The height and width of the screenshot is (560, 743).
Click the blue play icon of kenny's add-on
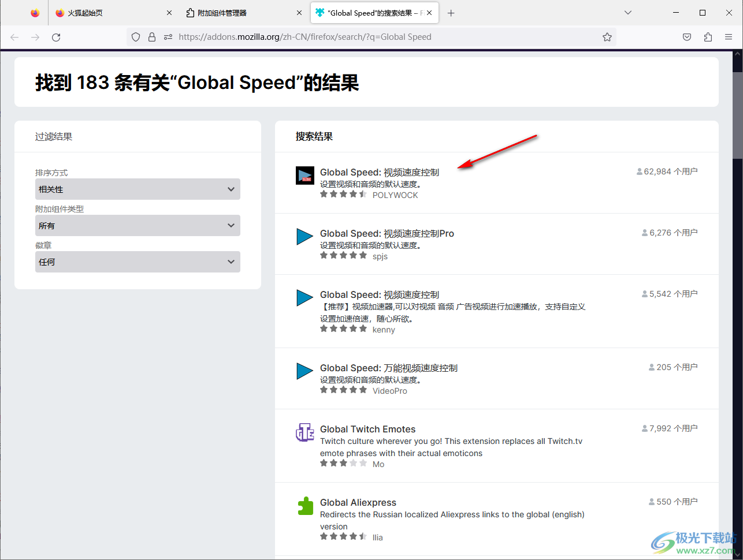click(305, 298)
